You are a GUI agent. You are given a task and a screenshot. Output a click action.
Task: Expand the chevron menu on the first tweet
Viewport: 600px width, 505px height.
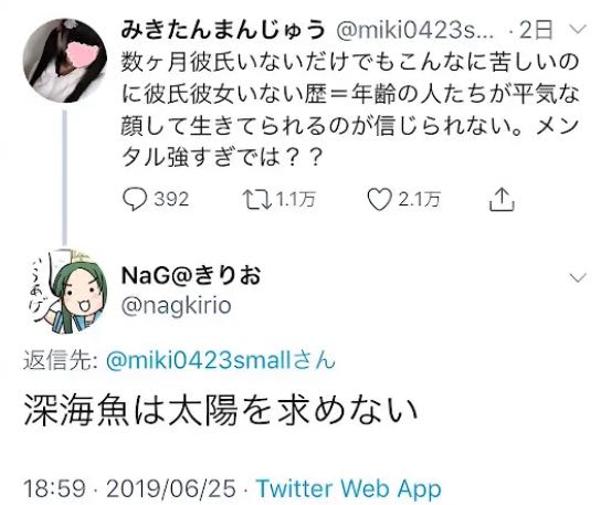click(578, 29)
